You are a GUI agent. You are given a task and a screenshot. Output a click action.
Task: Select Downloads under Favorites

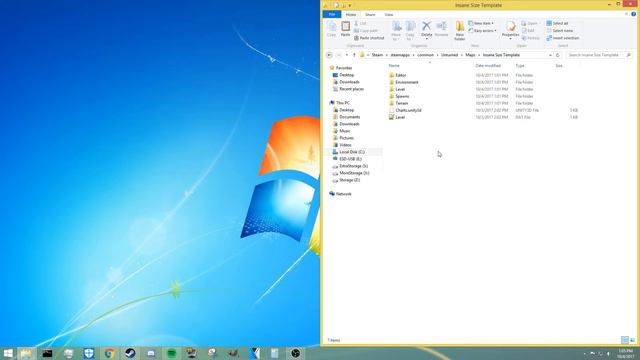pyautogui.click(x=349, y=82)
